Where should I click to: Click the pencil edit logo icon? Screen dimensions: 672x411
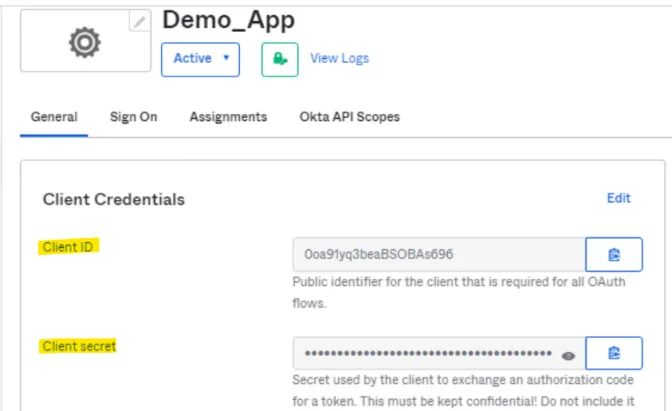pyautogui.click(x=139, y=21)
